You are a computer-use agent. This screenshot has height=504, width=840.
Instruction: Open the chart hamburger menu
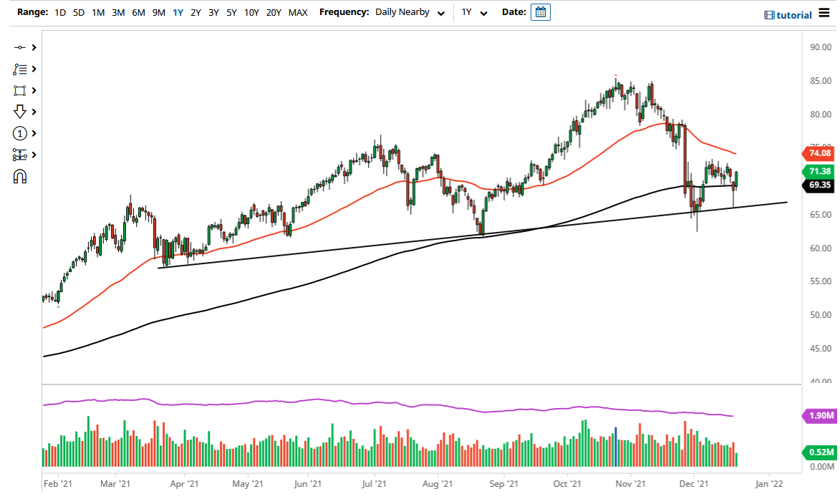pos(825,14)
